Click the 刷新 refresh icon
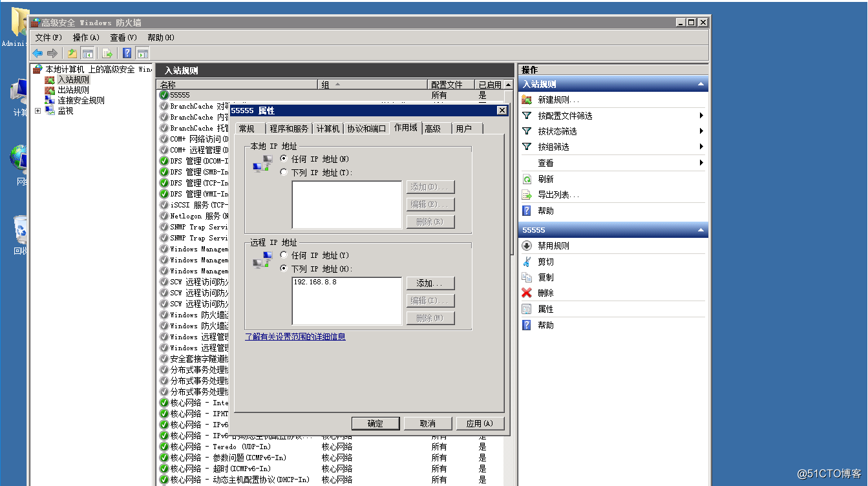Viewport: 868px width, 486px height. (x=527, y=179)
